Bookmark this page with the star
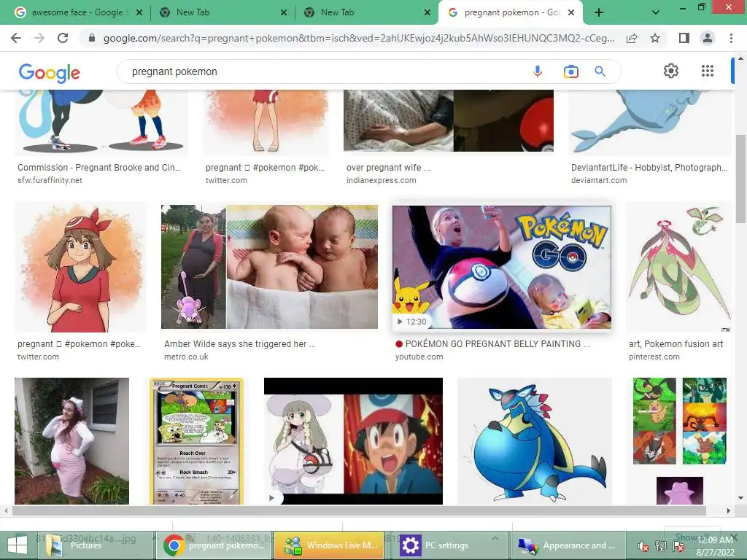The image size is (747, 560). coord(655,38)
